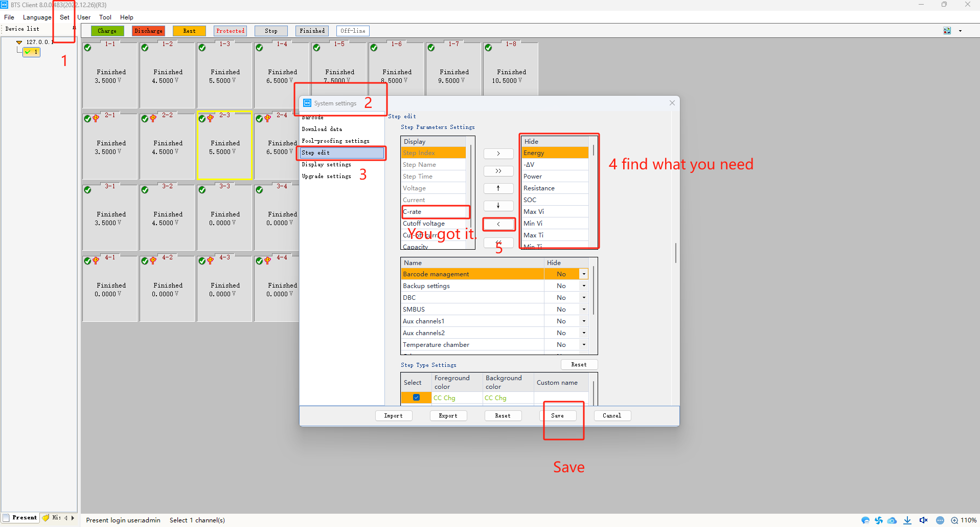Image resolution: width=980 pixels, height=527 pixels.
Task: Open the channel layout view icon in toolbar
Action: click(947, 31)
